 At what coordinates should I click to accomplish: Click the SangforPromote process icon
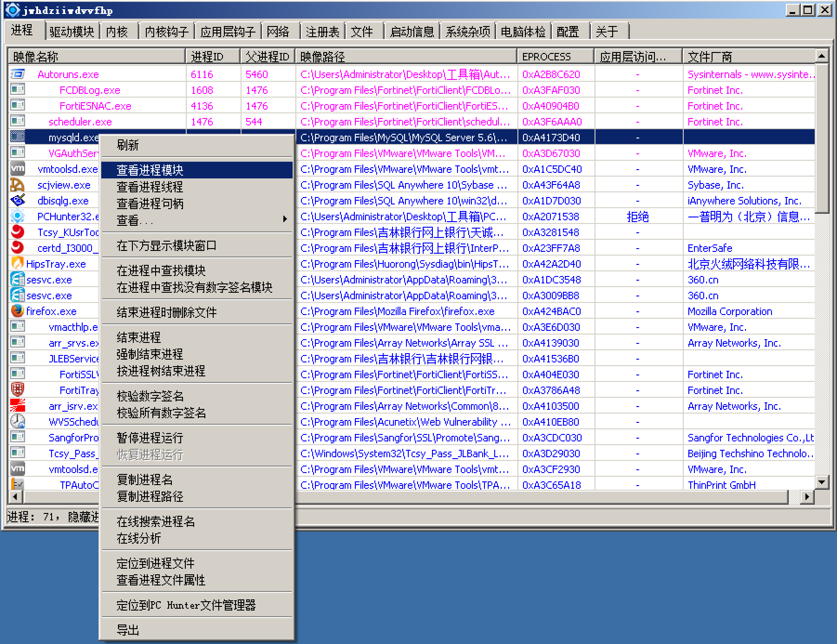click(x=18, y=437)
